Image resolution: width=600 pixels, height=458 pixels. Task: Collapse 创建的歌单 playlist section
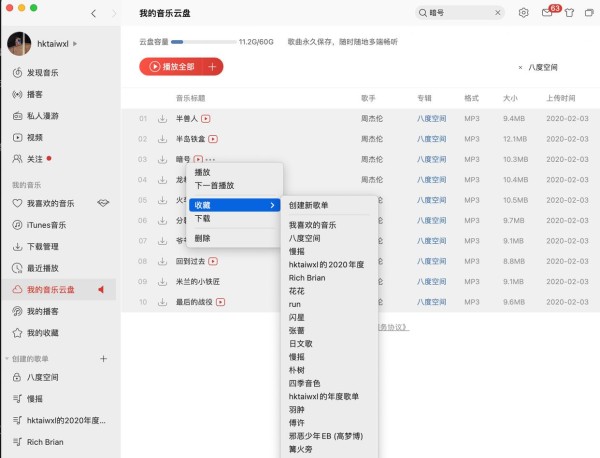point(7,359)
